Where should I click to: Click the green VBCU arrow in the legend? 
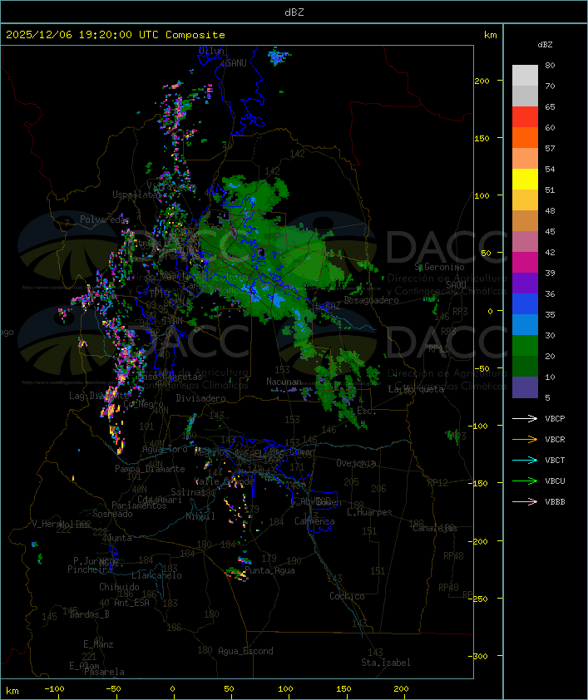pyautogui.click(x=525, y=481)
